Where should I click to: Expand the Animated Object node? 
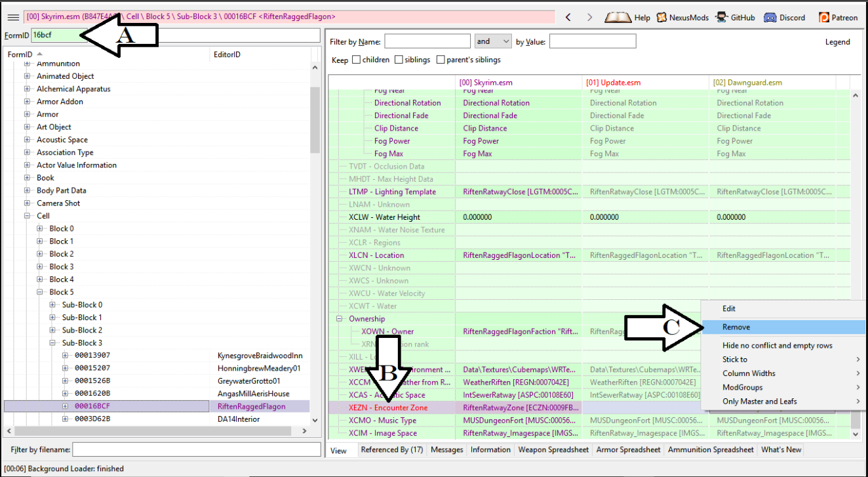(28, 76)
